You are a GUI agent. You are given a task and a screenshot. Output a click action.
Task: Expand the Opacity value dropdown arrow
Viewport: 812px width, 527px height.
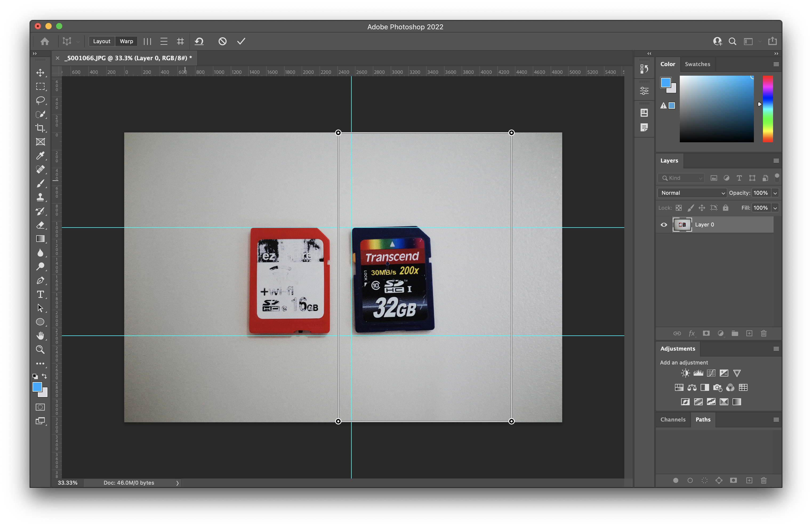[x=775, y=193]
